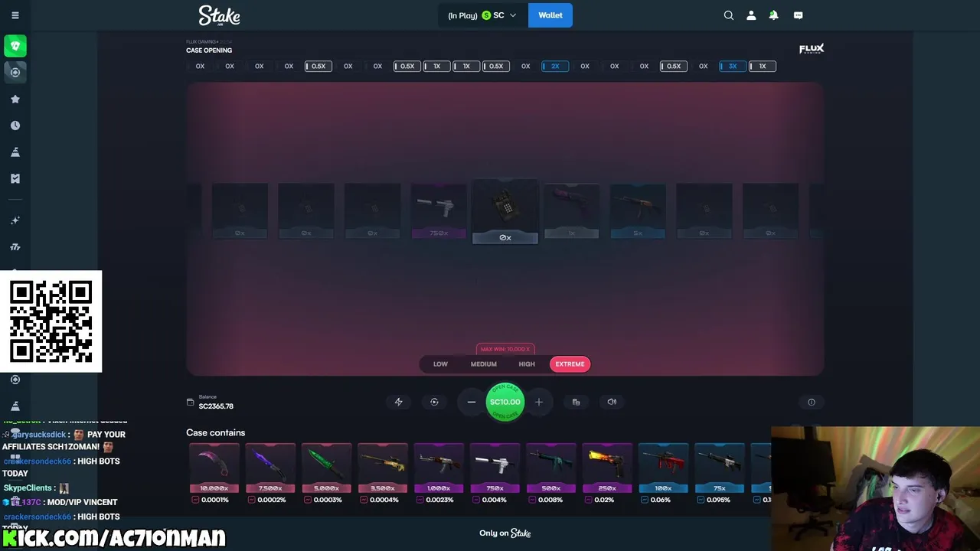Select the 3,500x gold sniper item
This screenshot has width=980, height=551.
tap(383, 468)
